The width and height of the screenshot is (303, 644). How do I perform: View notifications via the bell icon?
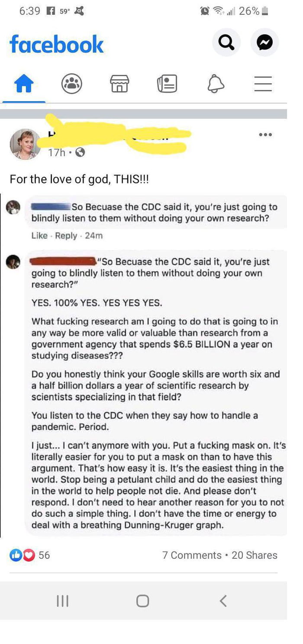click(x=216, y=84)
